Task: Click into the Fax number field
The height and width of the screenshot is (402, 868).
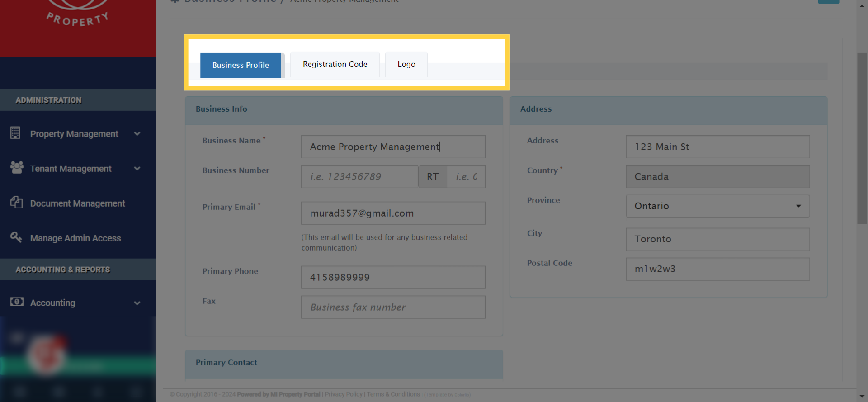Action: [393, 307]
